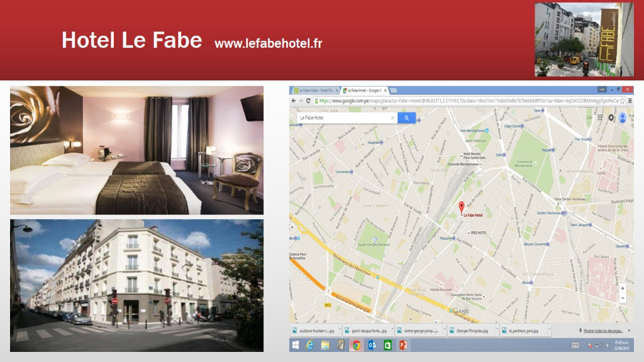The width and height of the screenshot is (644, 362).
Task: Click the Denfert-Rochereau metro label
Action: [x=548, y=213]
